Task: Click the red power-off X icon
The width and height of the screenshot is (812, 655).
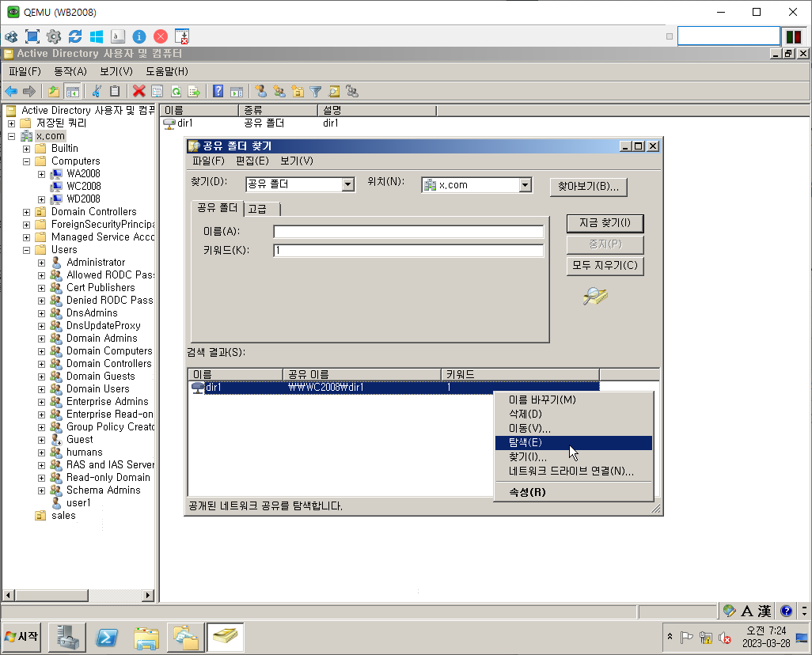Action: coord(161,36)
